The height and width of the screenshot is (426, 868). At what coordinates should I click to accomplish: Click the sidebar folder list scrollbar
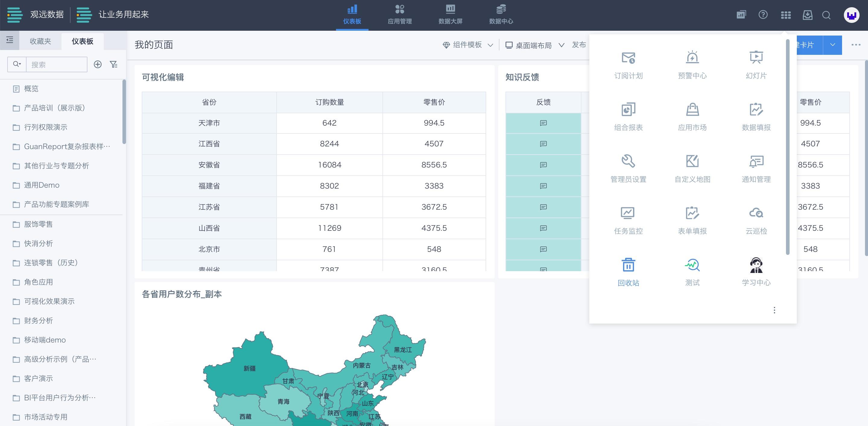click(124, 112)
